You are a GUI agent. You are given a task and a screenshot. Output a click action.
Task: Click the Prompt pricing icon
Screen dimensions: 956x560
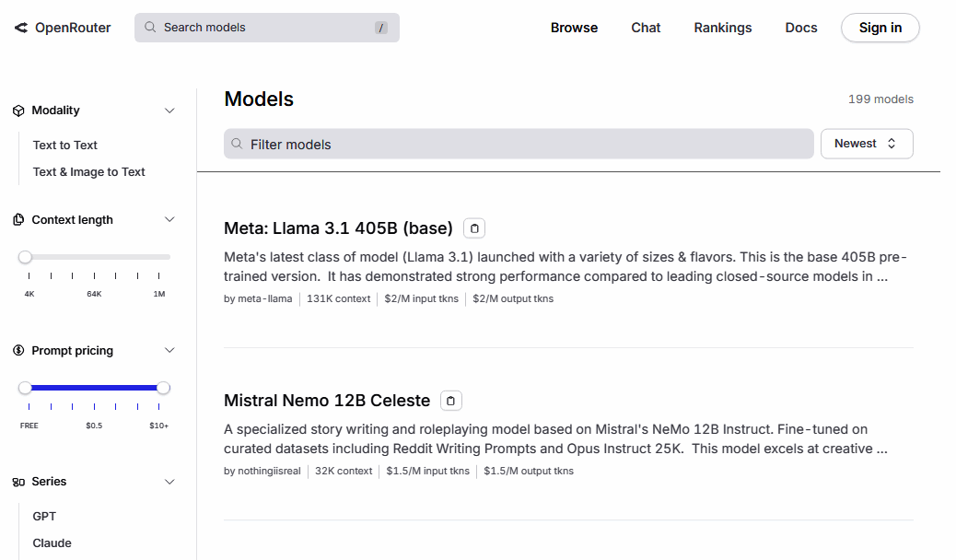[18, 350]
